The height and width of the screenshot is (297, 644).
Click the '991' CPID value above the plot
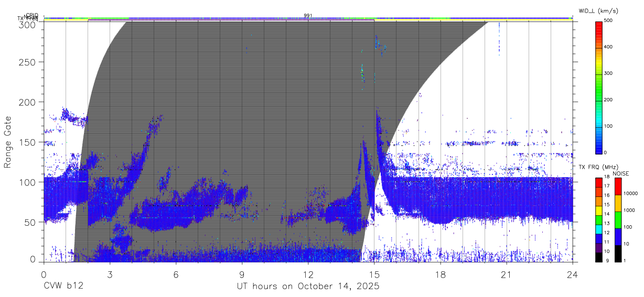(x=308, y=16)
